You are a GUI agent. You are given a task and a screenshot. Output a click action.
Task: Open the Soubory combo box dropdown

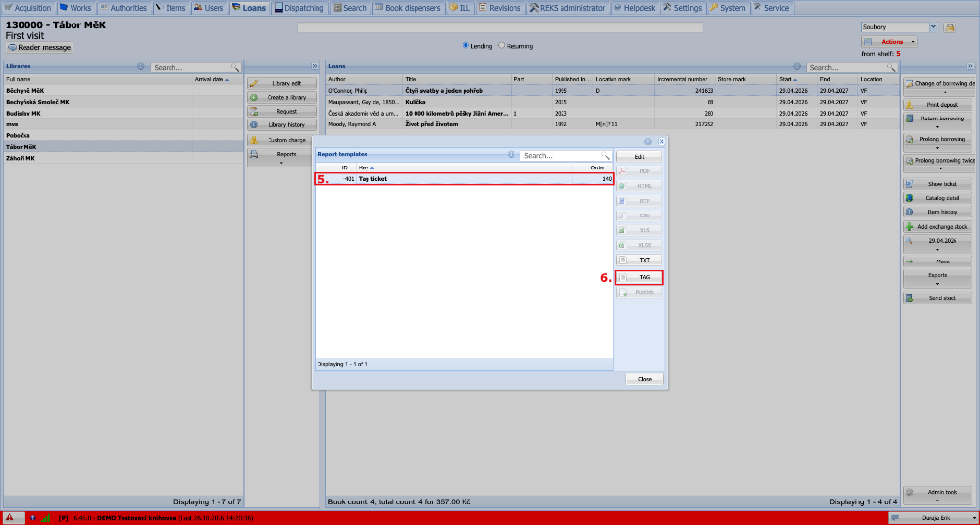[x=934, y=26]
